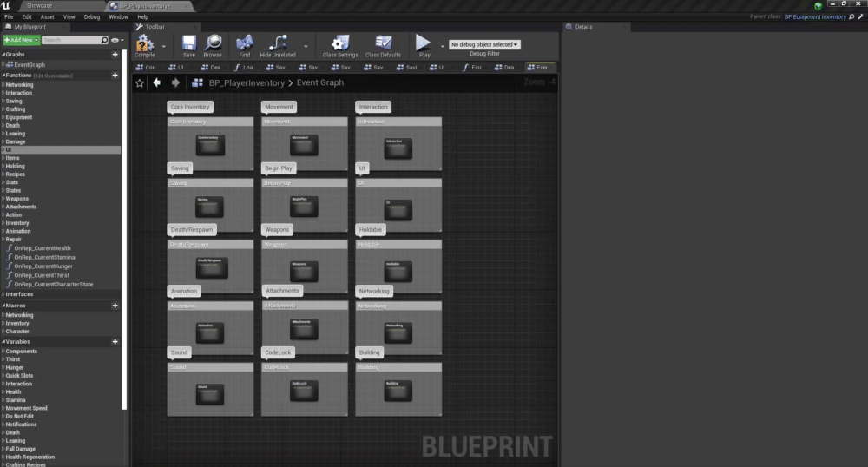
Task: Select the Saving collapsed graph node
Action: pyautogui.click(x=209, y=207)
